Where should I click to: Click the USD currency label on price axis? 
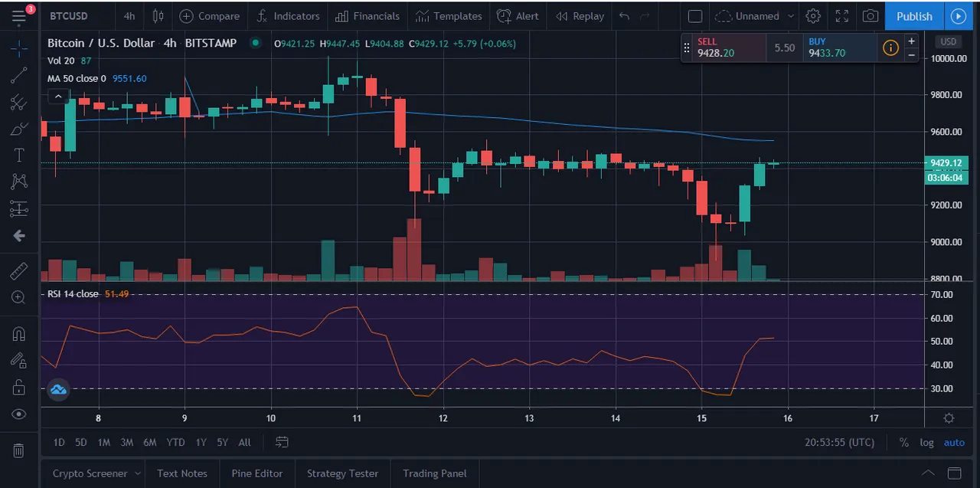948,42
